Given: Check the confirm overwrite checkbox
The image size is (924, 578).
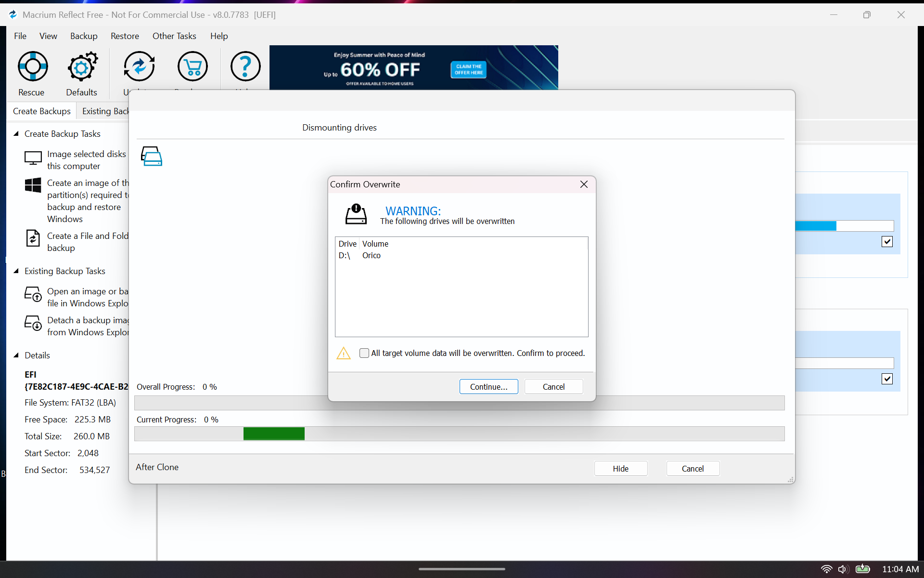Looking at the screenshot, I should point(364,353).
